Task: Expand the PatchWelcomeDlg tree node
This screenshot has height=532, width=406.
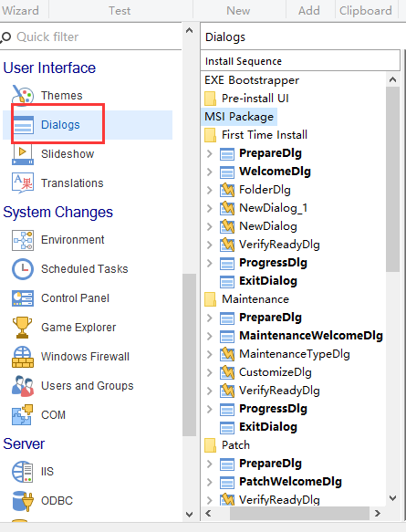Action: [x=209, y=482]
